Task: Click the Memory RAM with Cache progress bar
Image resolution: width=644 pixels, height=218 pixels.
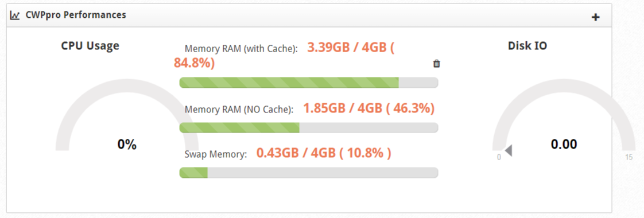Action: pos(309,83)
